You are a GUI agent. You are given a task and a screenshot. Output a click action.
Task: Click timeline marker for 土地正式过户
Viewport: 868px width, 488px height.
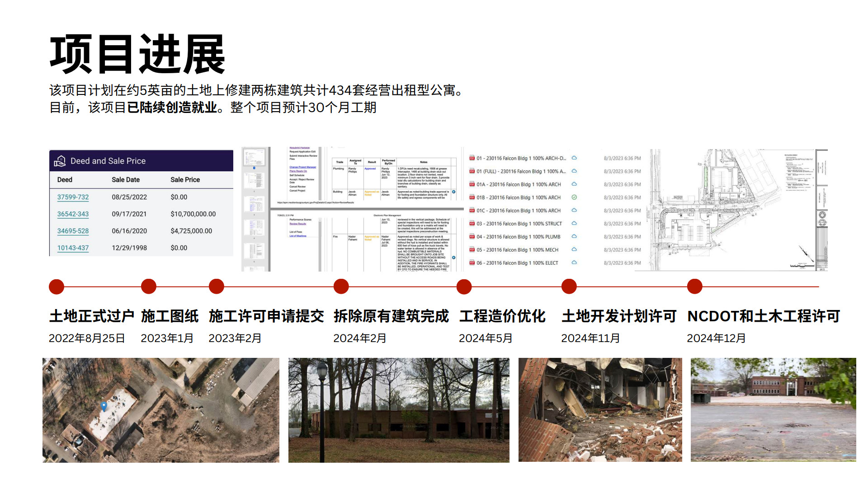tap(57, 287)
